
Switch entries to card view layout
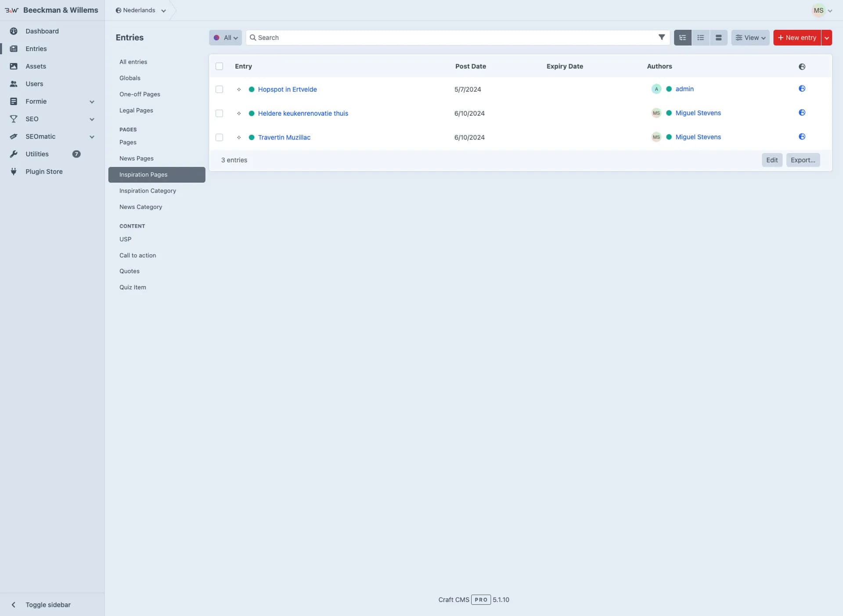pos(718,37)
